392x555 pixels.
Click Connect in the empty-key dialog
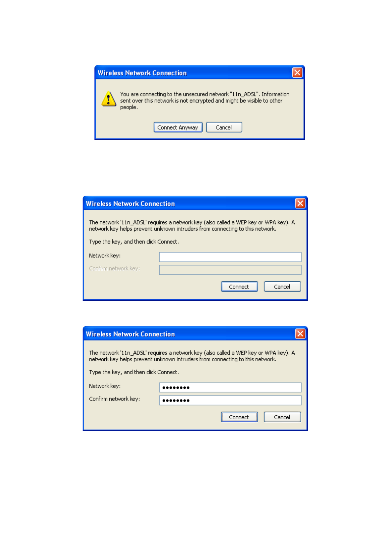pyautogui.click(x=239, y=287)
